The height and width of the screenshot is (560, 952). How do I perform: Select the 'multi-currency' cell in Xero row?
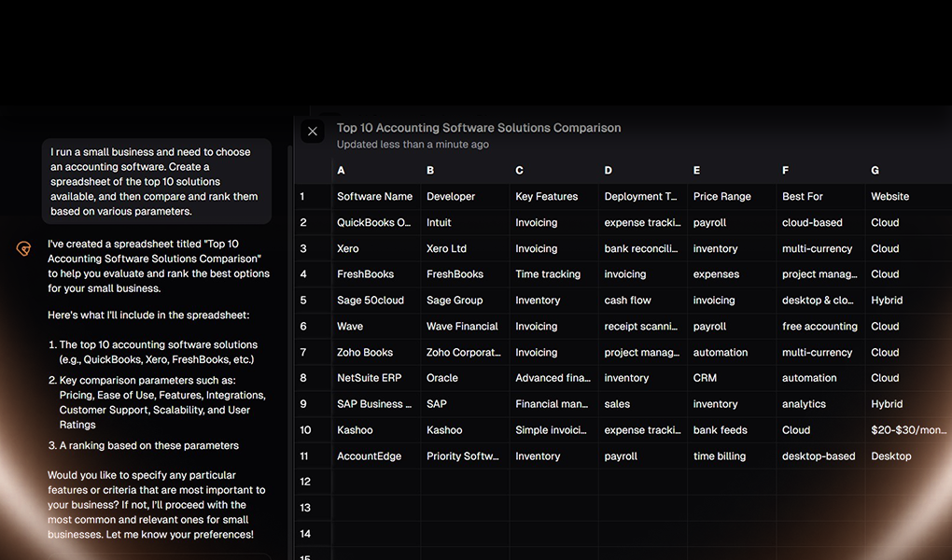(x=820, y=249)
